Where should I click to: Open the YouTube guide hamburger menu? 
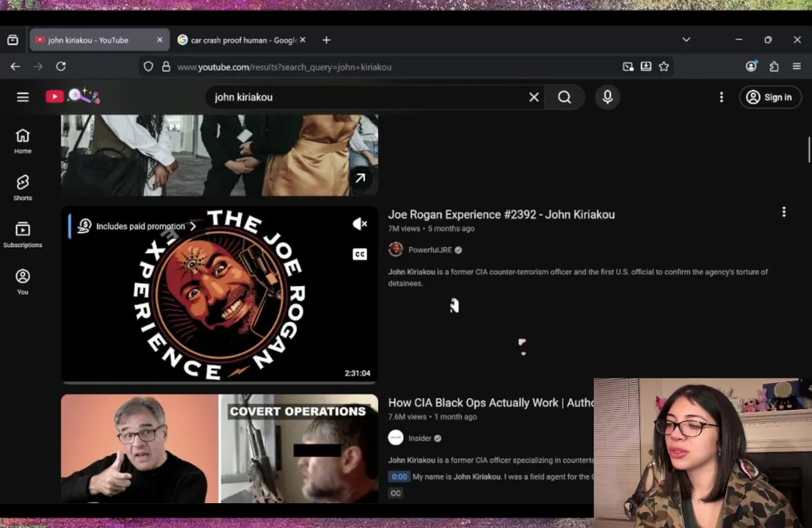[x=23, y=97]
